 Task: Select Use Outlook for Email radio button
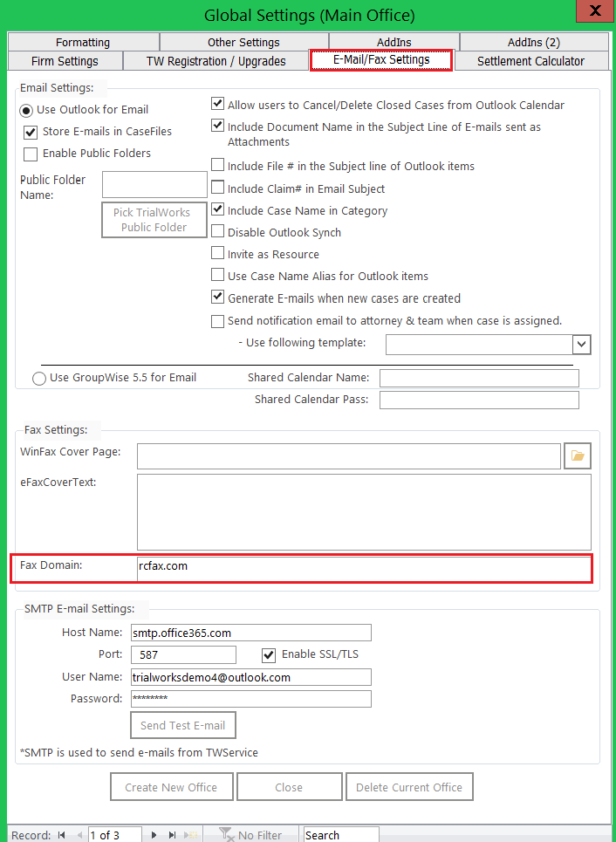click(26, 110)
